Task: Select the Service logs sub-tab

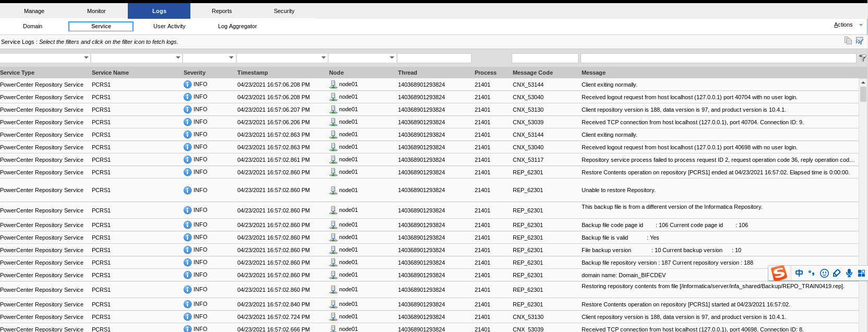Action: pos(101,26)
